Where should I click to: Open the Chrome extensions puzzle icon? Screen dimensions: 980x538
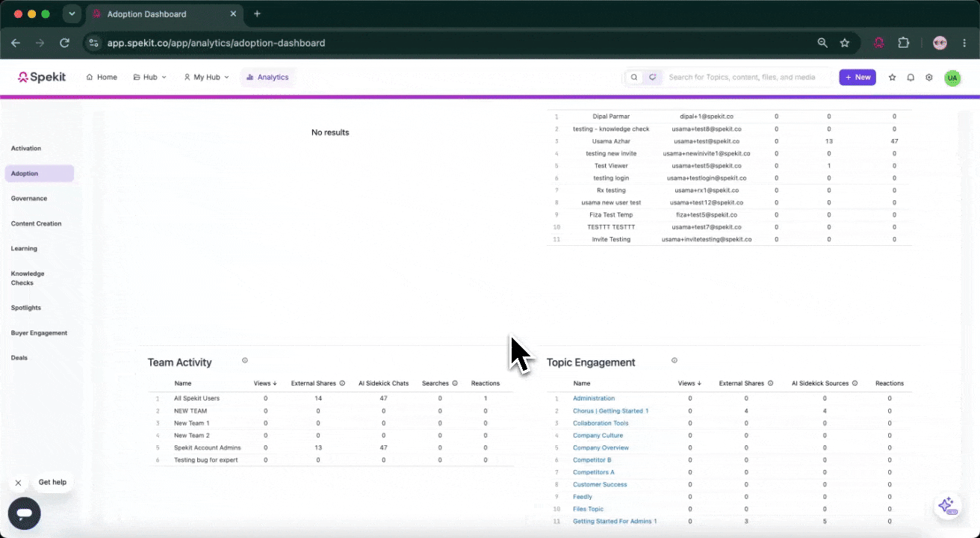click(x=904, y=43)
